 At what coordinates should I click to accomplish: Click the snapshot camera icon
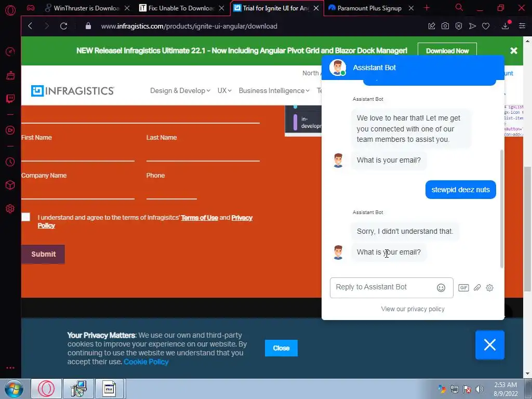[x=445, y=26]
